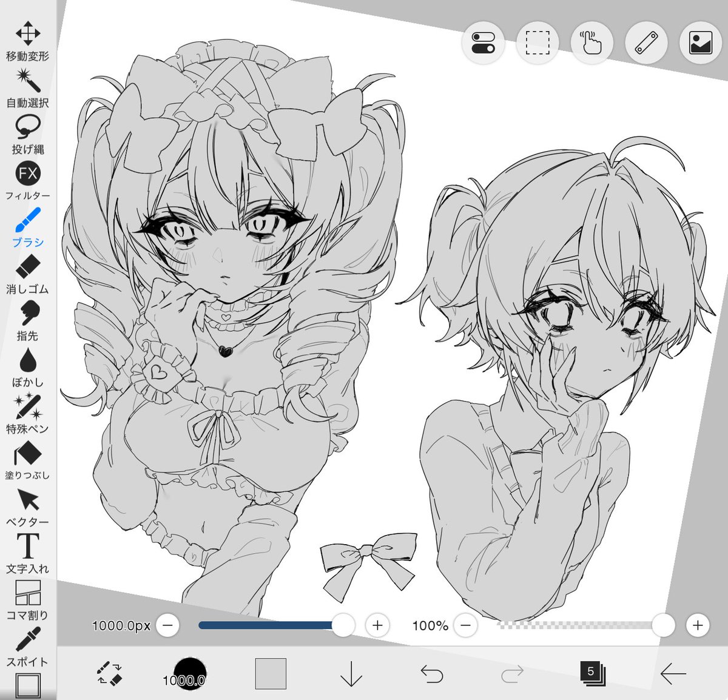
Task: Select the 自動選択 magic wand tool
Action: tap(28, 89)
